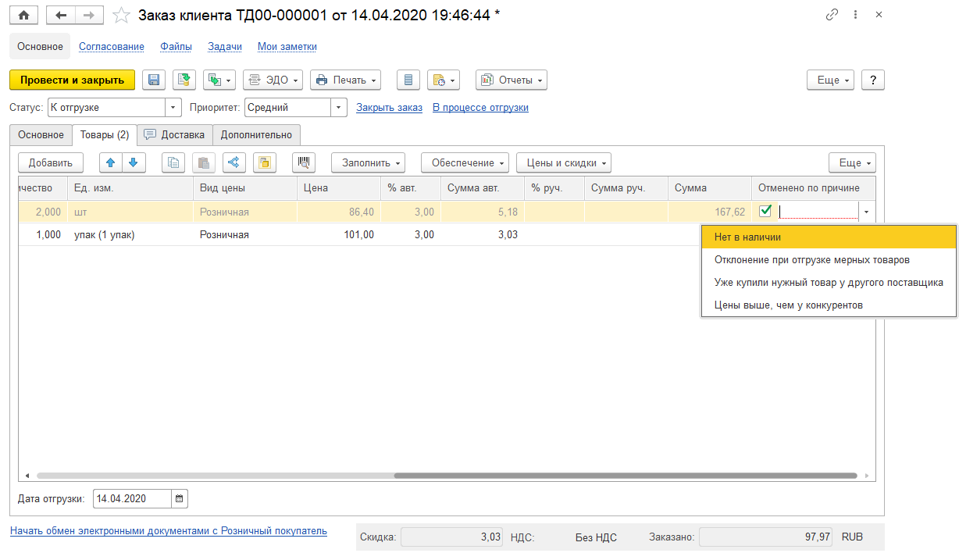959x560 pixels.
Task: Click the split row icon
Action: coord(234,162)
